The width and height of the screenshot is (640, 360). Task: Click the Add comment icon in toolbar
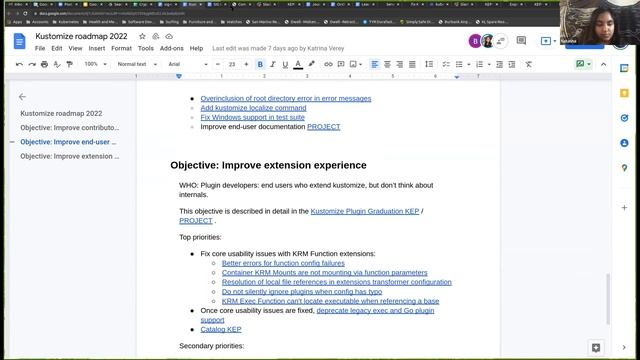[x=341, y=64]
